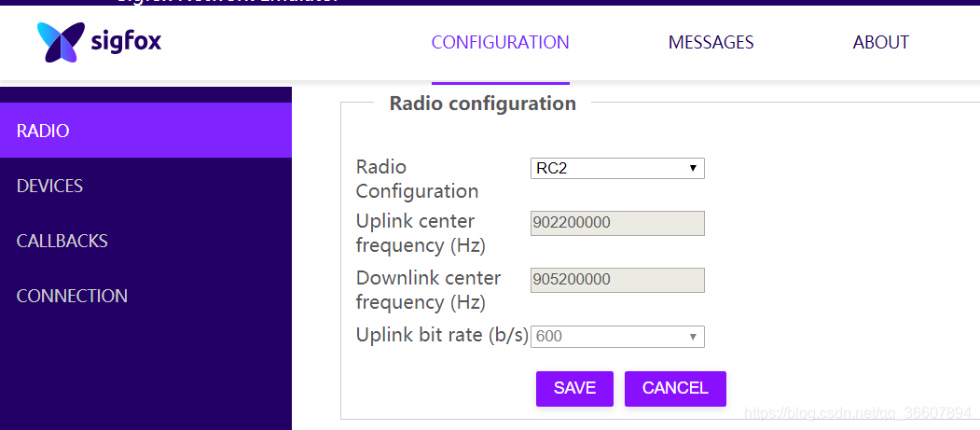The image size is (980, 430).
Task: Click the Downlink center frequency (Hz) label
Action: [428, 290]
